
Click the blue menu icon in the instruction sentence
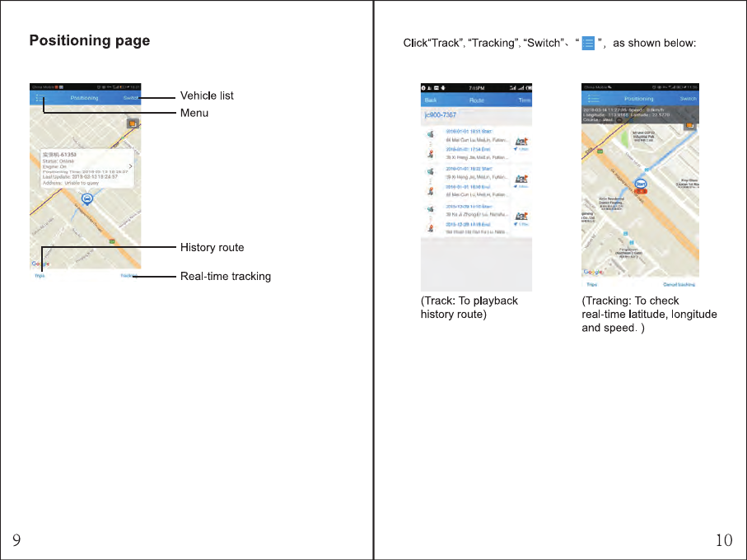tap(588, 43)
